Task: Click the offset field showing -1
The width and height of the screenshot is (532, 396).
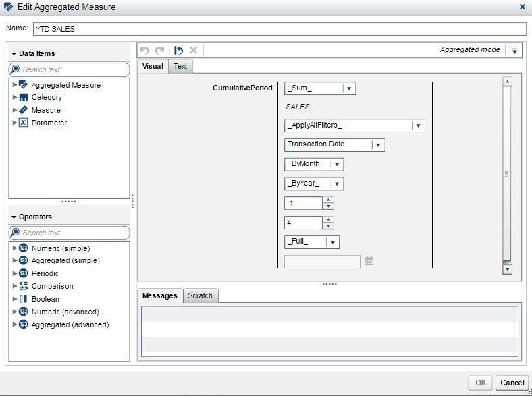Action: click(x=303, y=203)
